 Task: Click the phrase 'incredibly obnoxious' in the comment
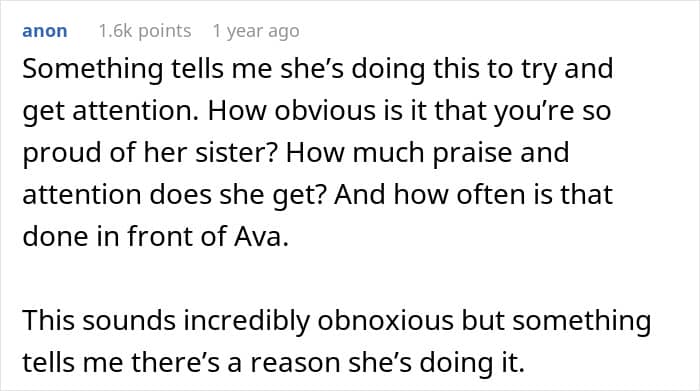pos(318,320)
